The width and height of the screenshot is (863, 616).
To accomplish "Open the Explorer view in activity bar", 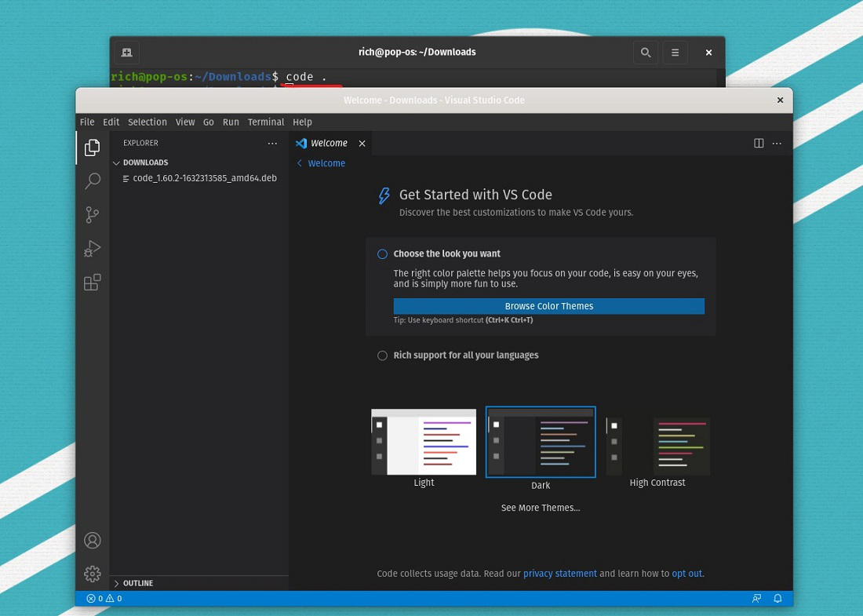I will (x=92, y=148).
